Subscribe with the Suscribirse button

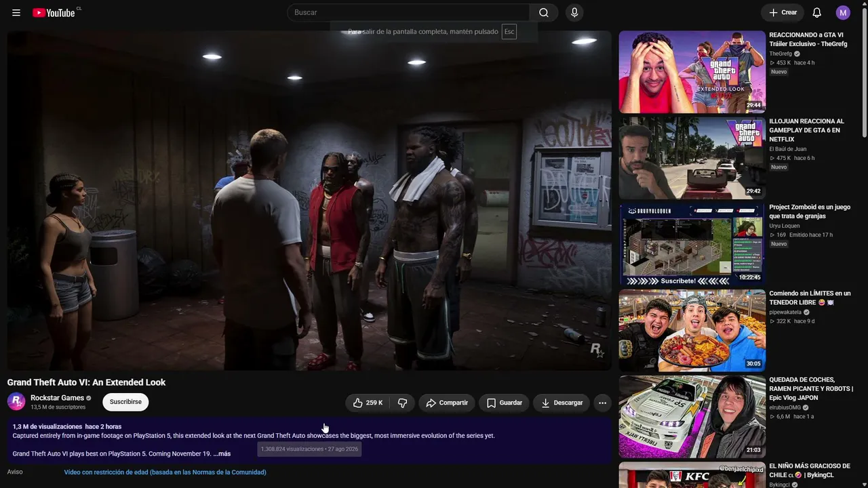click(125, 402)
